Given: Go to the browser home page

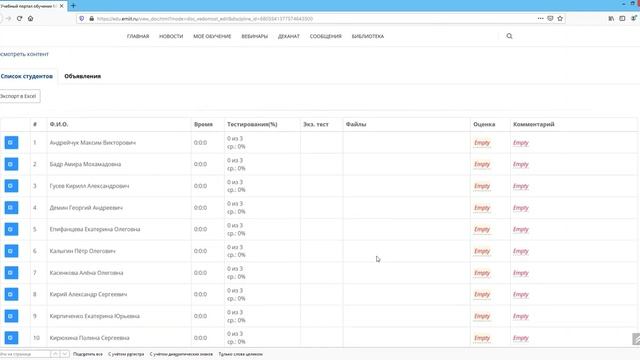Looking at the screenshot, I should tap(30, 18).
